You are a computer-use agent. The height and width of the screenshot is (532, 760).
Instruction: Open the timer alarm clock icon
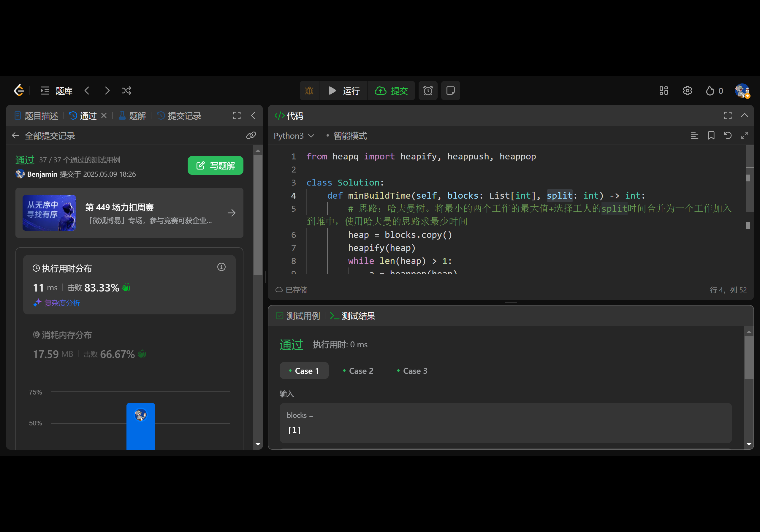coord(428,91)
